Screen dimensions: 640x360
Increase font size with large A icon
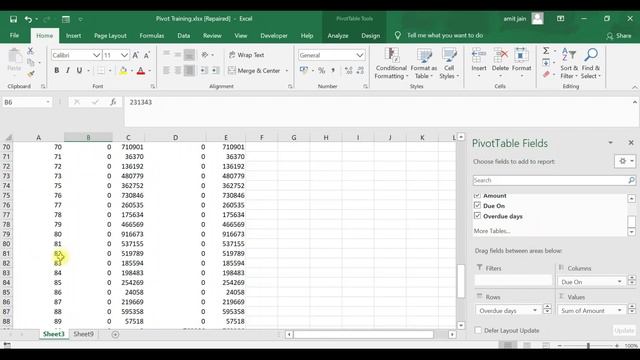[136, 55]
